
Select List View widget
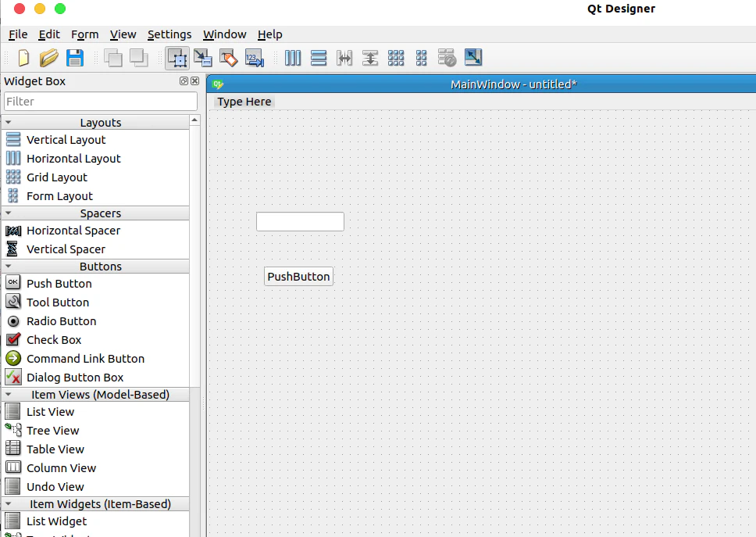[x=95, y=412]
